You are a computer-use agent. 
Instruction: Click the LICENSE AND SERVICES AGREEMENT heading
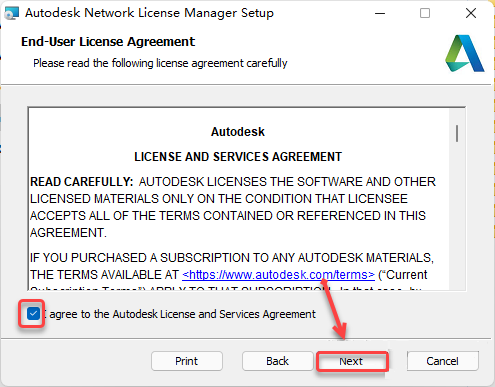click(x=238, y=157)
